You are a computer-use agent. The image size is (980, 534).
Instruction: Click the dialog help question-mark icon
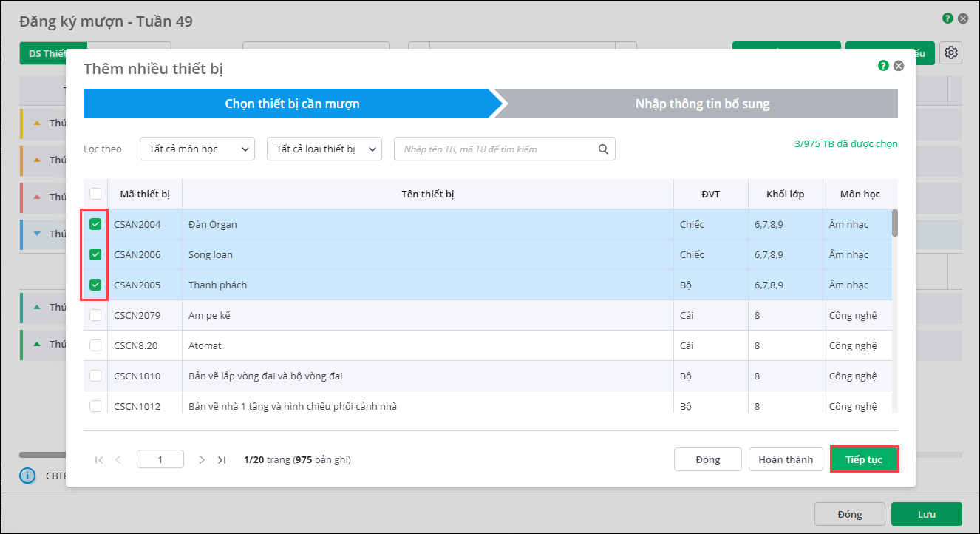point(883,66)
